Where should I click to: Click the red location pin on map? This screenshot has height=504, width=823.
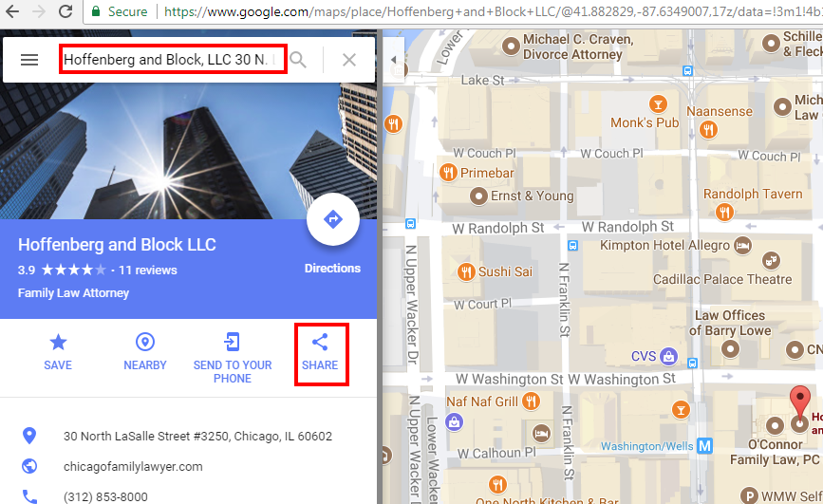[x=800, y=402]
